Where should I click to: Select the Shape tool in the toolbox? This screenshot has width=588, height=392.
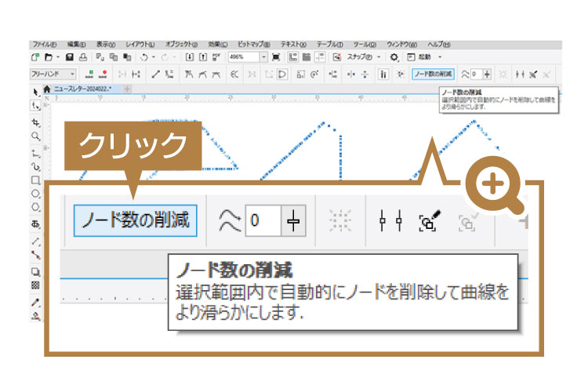point(35,106)
